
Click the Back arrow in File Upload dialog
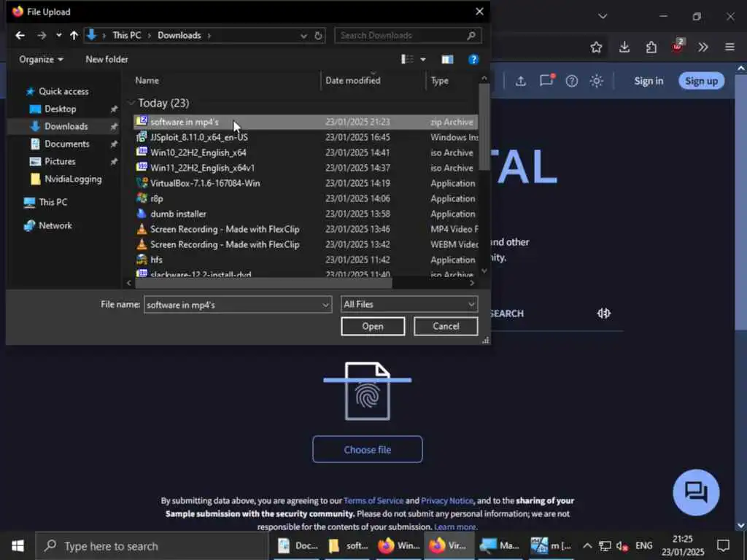(x=20, y=35)
